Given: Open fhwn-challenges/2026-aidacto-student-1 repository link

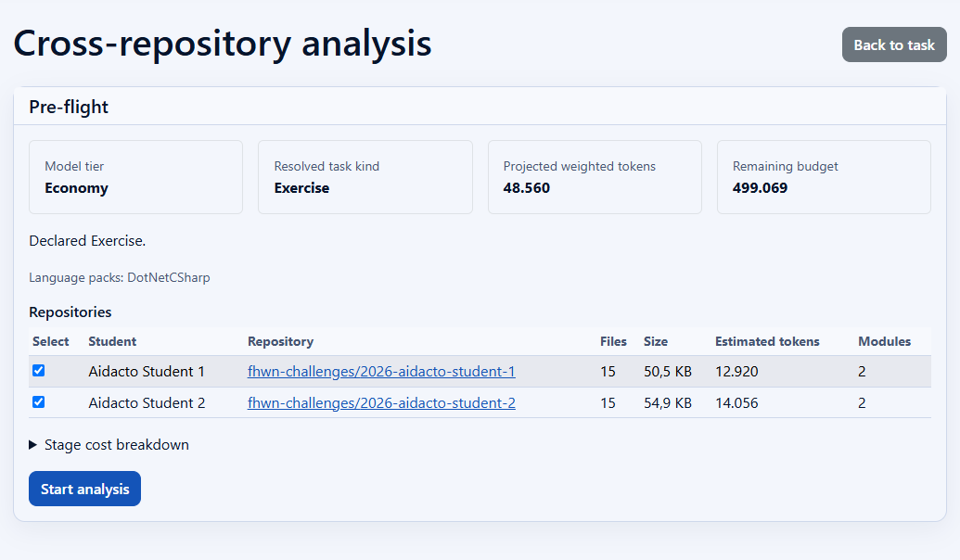Looking at the screenshot, I should [381, 372].
